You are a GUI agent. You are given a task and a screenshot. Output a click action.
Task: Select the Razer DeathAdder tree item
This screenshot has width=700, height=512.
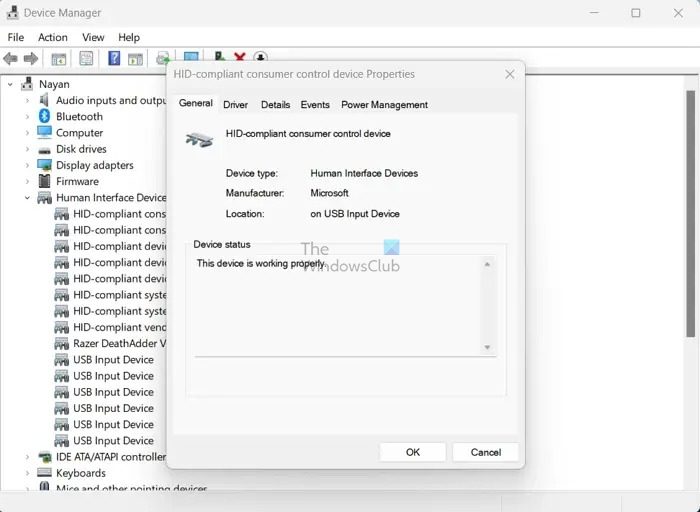pos(119,344)
